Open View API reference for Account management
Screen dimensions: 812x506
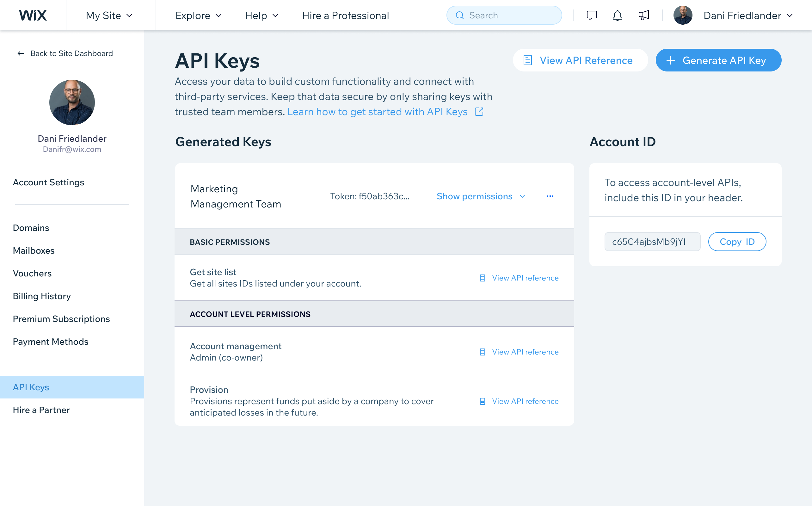tap(525, 352)
